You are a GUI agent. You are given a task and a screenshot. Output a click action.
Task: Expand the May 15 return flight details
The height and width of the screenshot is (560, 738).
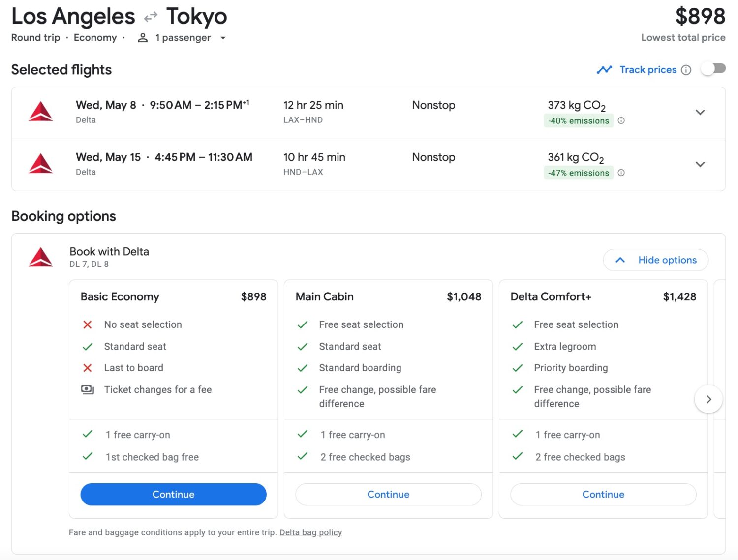tap(700, 164)
